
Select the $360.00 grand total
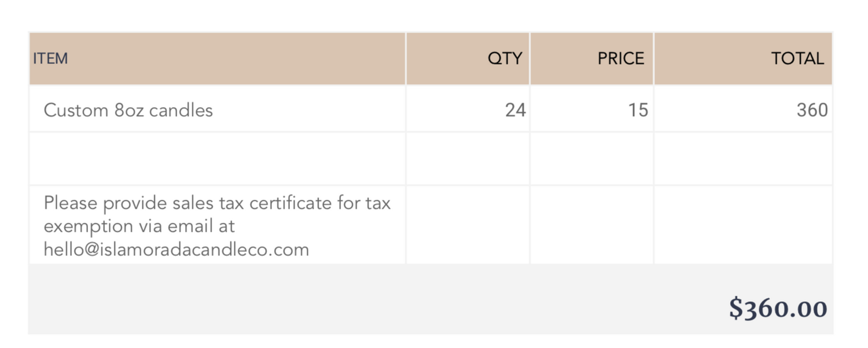pos(778,308)
